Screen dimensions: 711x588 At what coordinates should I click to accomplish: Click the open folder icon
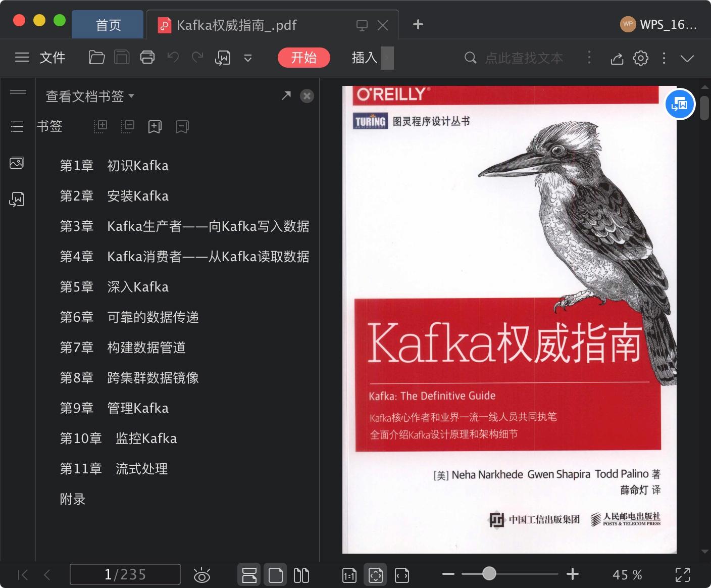(96, 58)
